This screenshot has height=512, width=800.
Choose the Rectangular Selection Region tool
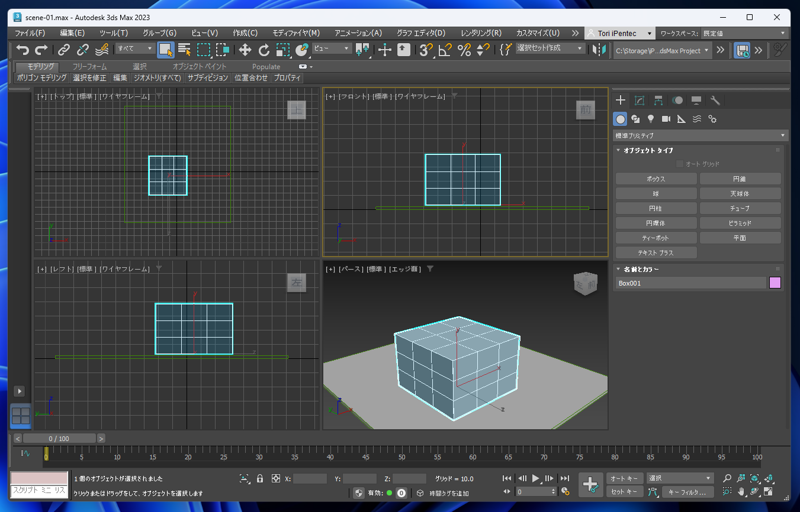point(204,49)
